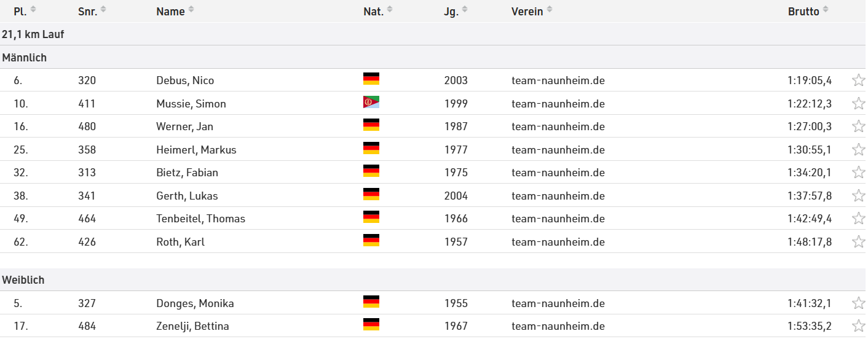
Task: Favorite the Heimerl, Markus result row
Action: 858,150
